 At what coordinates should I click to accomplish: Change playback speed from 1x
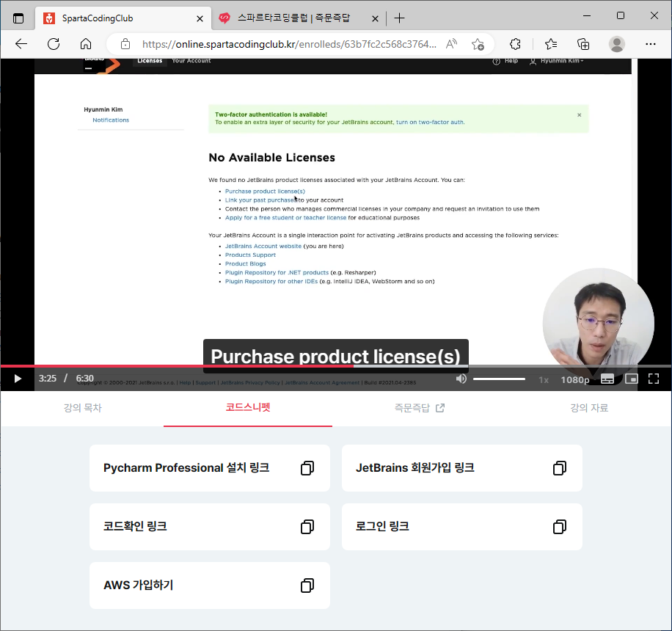pyautogui.click(x=544, y=380)
